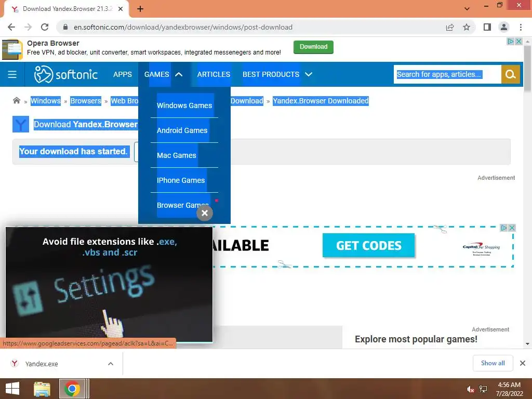The image size is (532, 399).
Task: Open Chrome's three-dot menu
Action: click(x=521, y=27)
